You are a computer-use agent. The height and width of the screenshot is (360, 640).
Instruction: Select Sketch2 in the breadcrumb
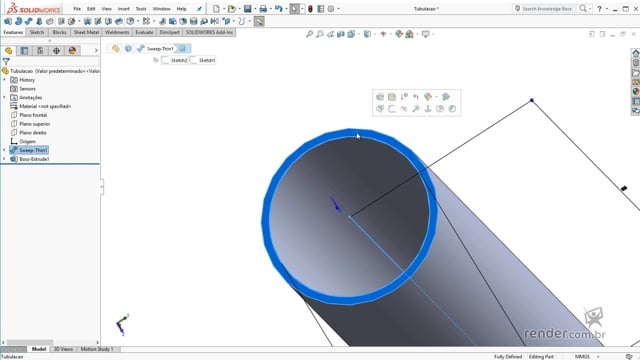(175, 60)
